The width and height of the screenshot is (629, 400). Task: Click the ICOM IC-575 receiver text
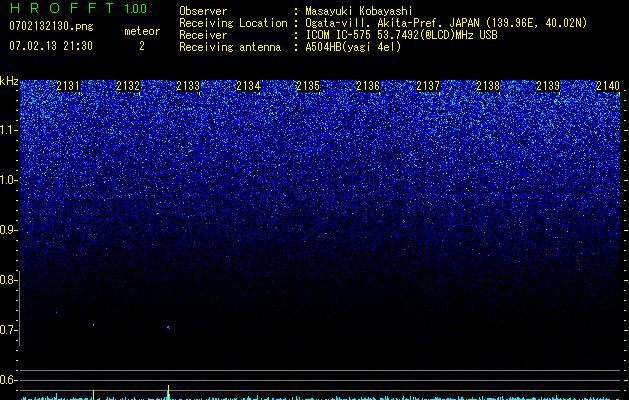pos(401,35)
